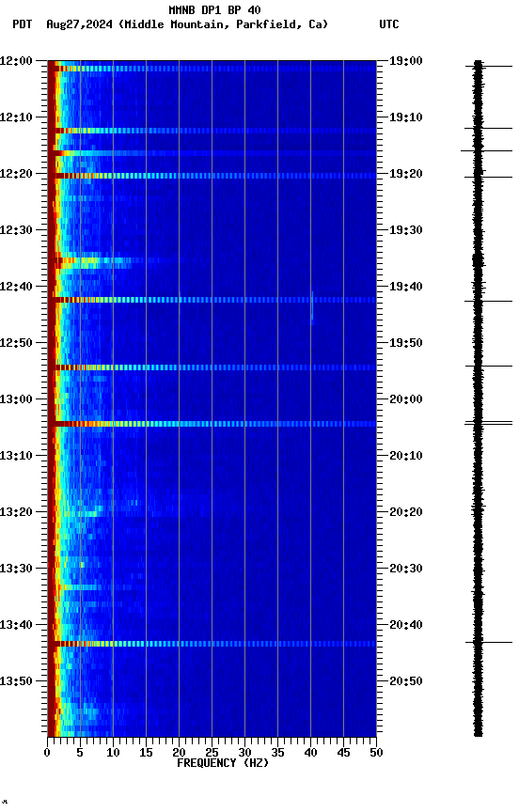Click the 25 Hz frequency tick label

pyautogui.click(x=212, y=753)
